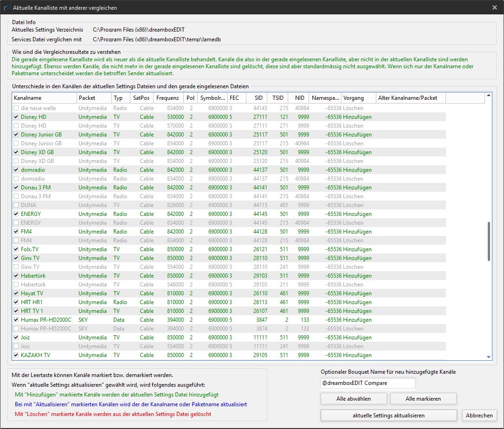Viewport: 504px width, 429px height.
Task: Click the channel list scrollbar thumb
Action: [x=489, y=241]
